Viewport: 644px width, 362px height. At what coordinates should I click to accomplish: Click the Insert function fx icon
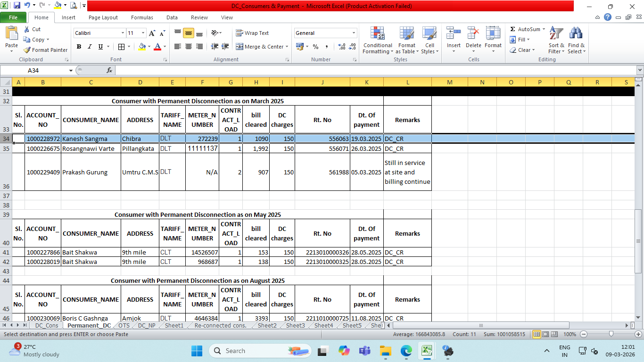coord(109,70)
